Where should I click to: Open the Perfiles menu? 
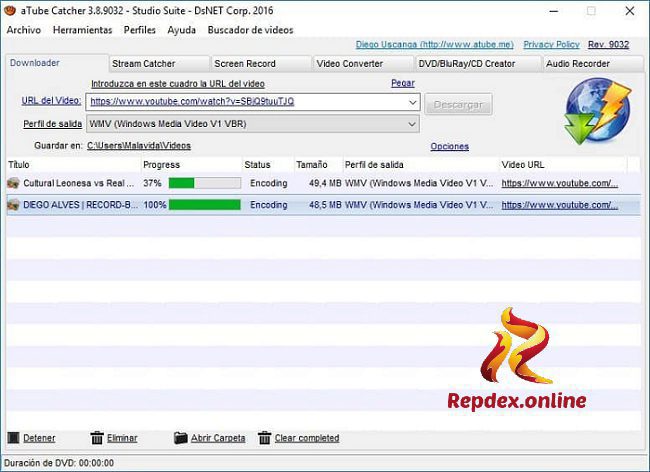[140, 30]
